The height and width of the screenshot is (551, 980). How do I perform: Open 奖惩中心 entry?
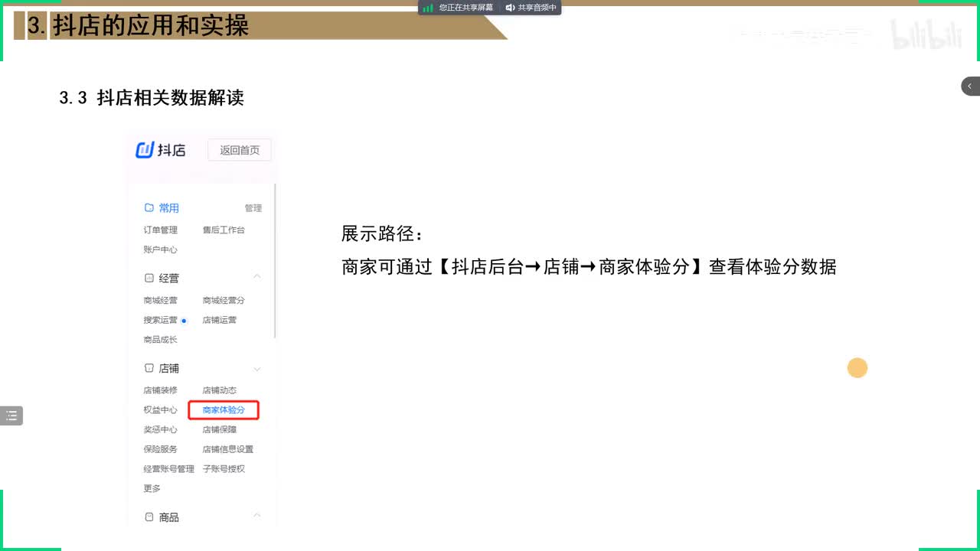click(x=160, y=430)
